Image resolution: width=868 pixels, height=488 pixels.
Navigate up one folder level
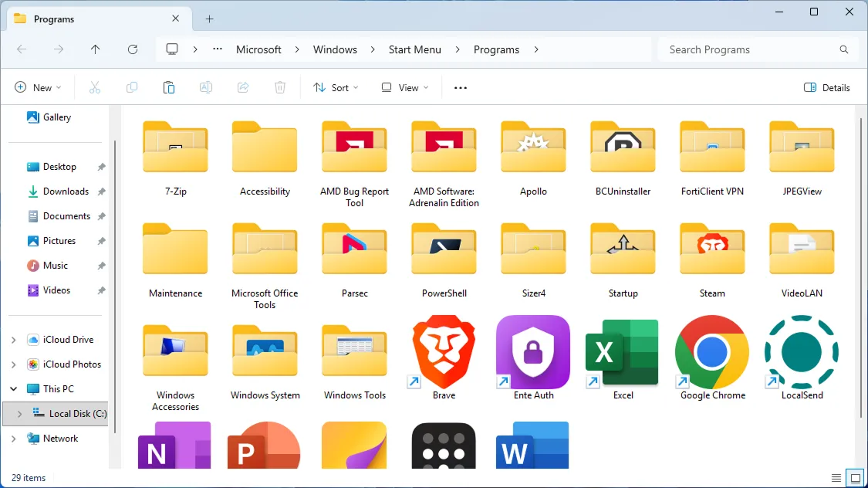[x=95, y=49]
